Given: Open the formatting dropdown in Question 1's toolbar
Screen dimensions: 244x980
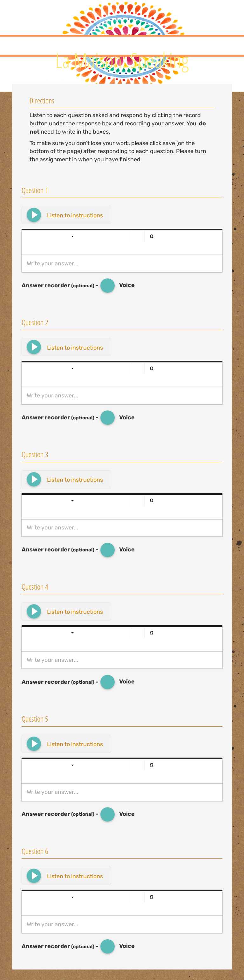Looking at the screenshot, I should pos(72,236).
